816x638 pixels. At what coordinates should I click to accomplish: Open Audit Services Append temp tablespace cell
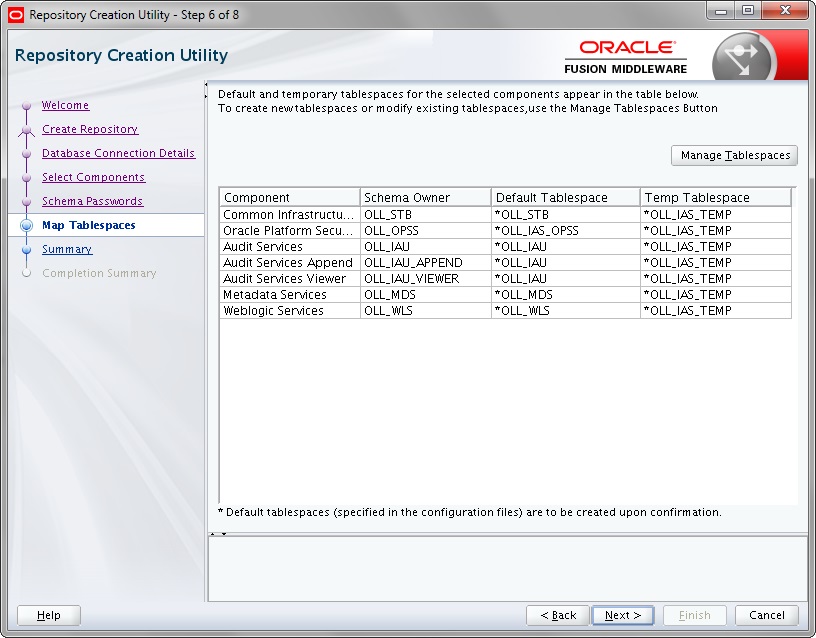pos(716,263)
